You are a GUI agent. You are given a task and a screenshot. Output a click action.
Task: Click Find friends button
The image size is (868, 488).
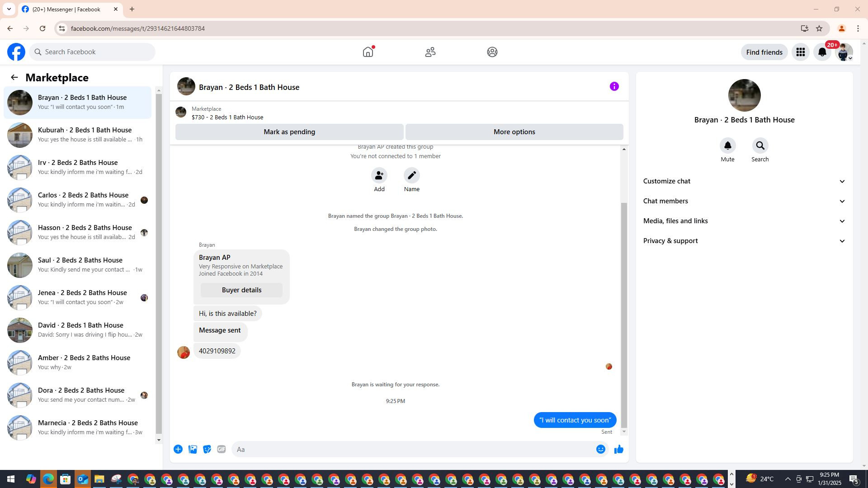click(764, 52)
